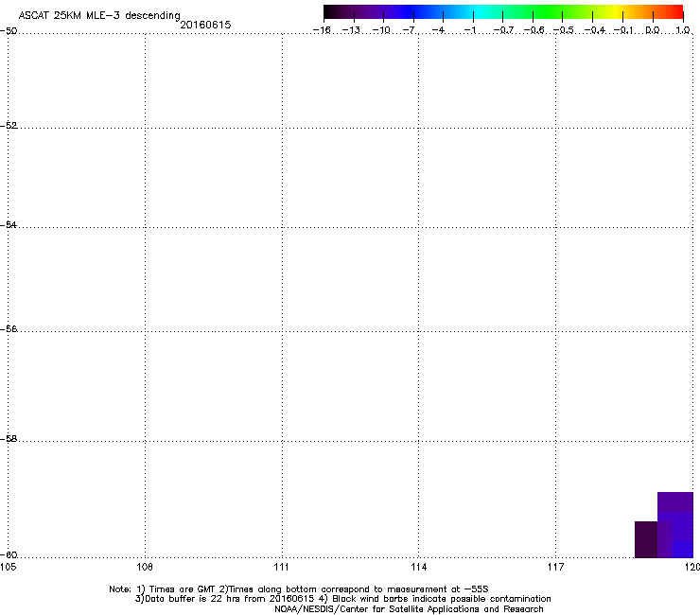
Task: Click the longitude label 114
Action: [x=418, y=567]
